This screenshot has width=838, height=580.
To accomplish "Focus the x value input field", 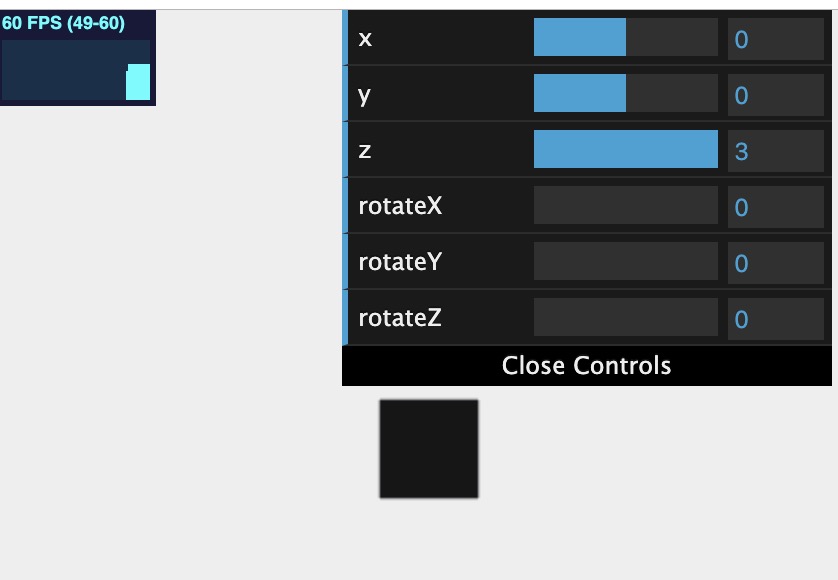I will (x=775, y=39).
